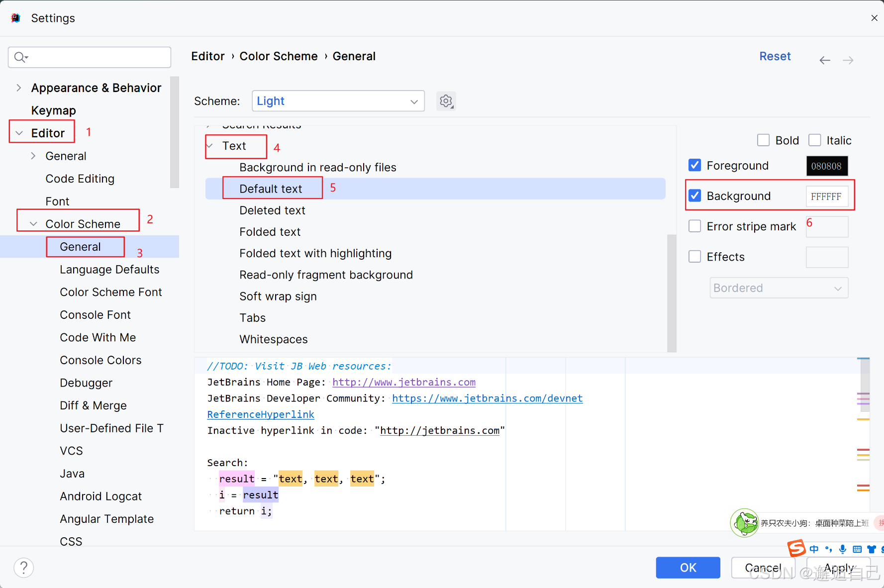The height and width of the screenshot is (588, 884).
Task: Click the Cancel button
Action: [x=763, y=568]
